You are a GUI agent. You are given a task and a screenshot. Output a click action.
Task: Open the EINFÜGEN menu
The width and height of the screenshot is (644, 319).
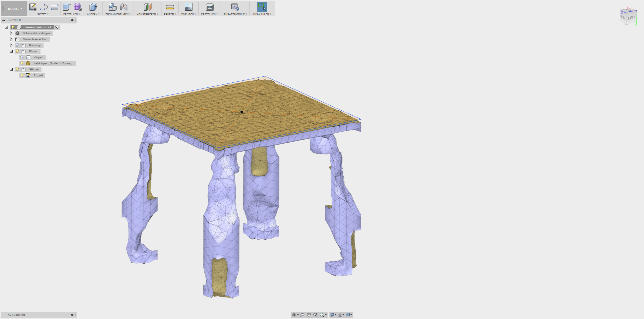click(x=189, y=14)
